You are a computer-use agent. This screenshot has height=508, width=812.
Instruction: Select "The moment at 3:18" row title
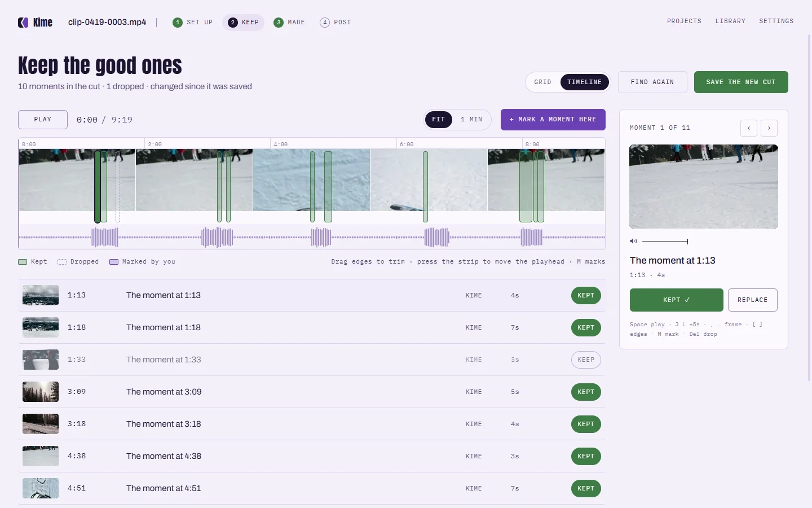click(164, 424)
